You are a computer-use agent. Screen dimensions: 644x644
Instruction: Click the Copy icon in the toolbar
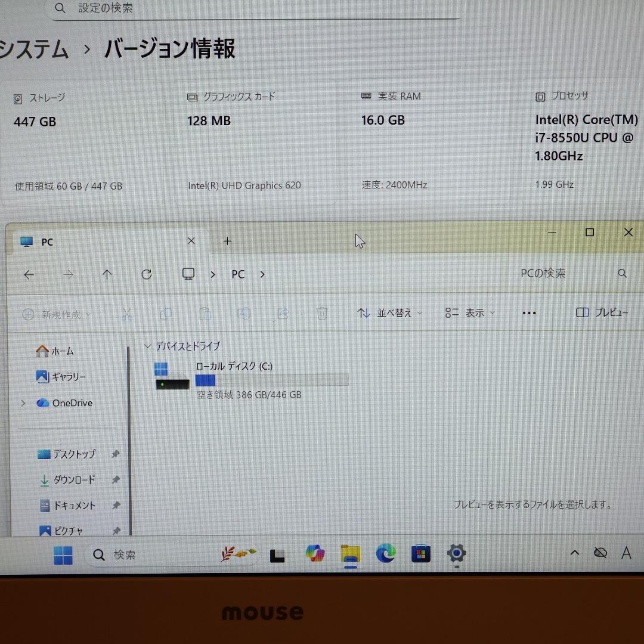(165, 313)
